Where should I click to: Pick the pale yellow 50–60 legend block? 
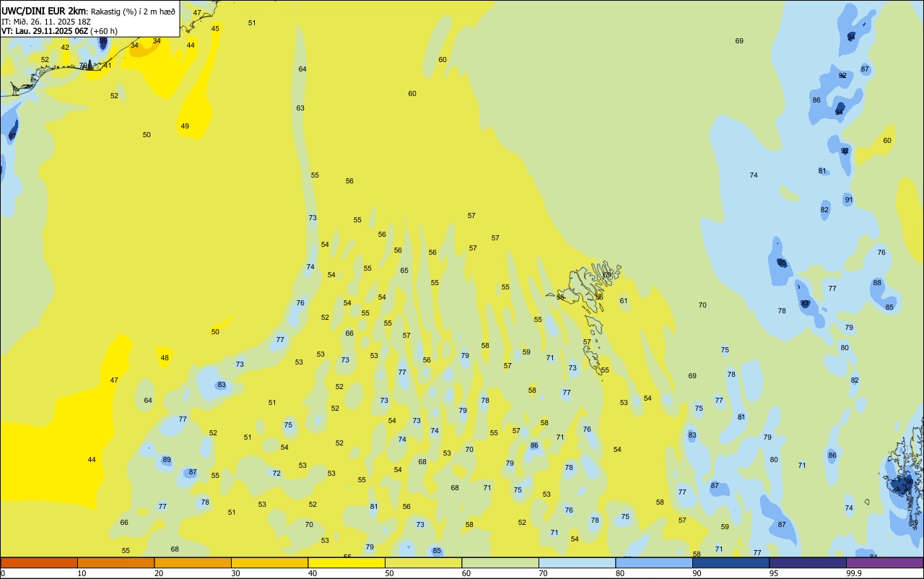[x=423, y=562]
